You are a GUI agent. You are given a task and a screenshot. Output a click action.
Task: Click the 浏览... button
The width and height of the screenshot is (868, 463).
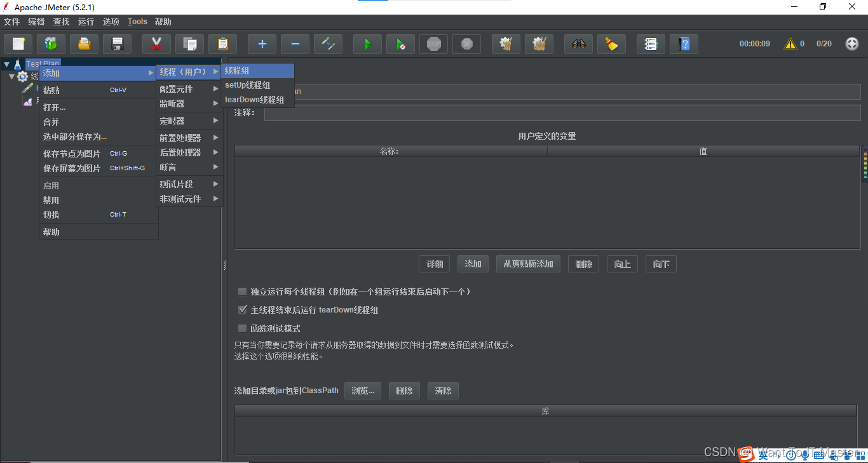tap(363, 391)
